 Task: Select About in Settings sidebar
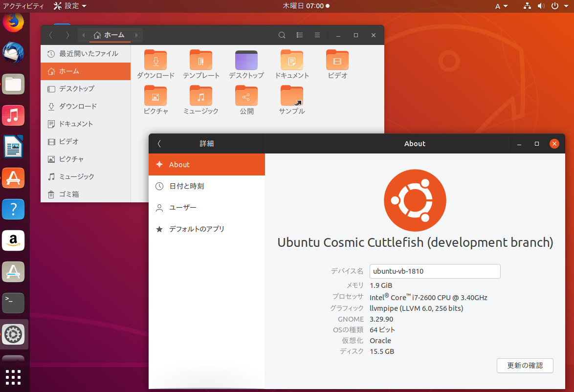click(207, 165)
